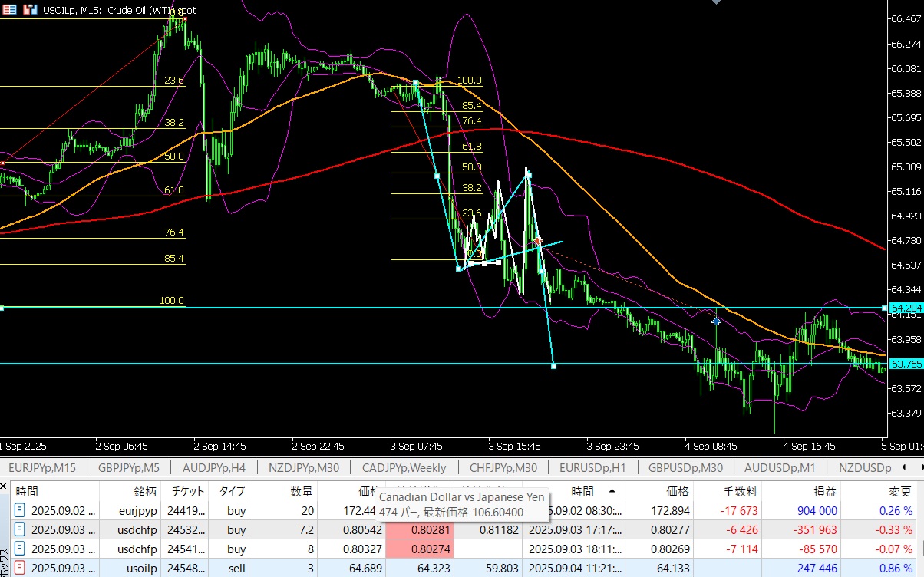The image size is (924, 577).
Task: Click the stop loss 64.323 cell
Action: (x=420, y=569)
